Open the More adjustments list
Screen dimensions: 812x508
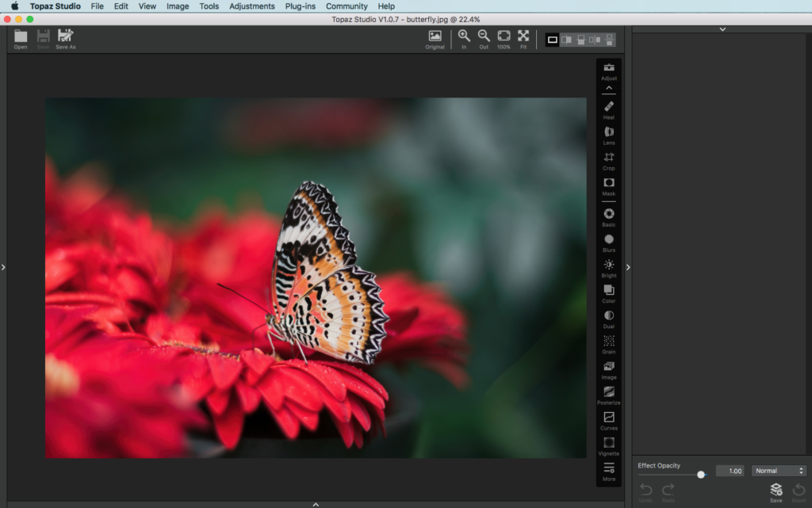pos(609,472)
